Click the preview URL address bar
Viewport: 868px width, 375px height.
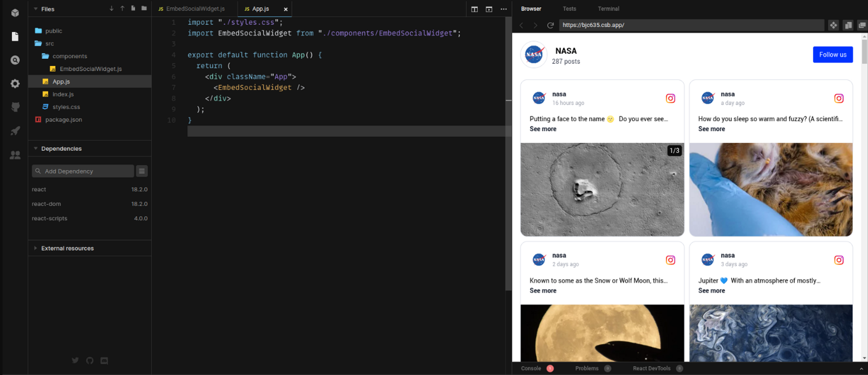tap(691, 25)
